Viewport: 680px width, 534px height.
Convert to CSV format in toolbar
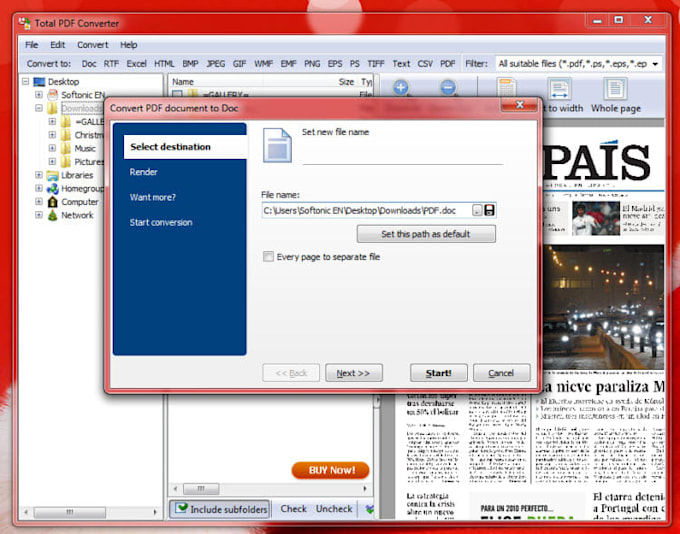(425, 64)
